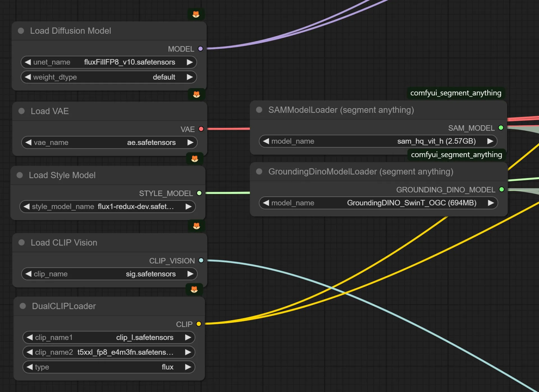The image size is (539, 392).
Task: Click the fox badge above Load Style Model
Action: (x=195, y=159)
